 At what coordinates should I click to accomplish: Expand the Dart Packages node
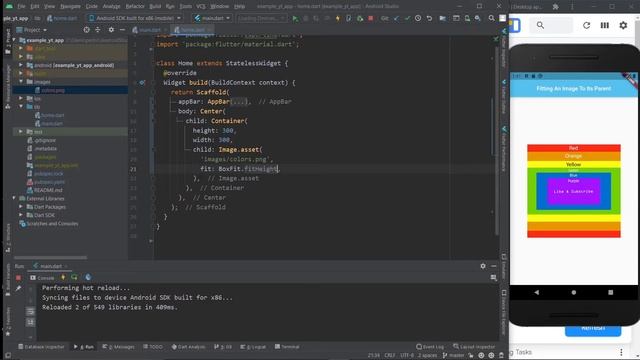pos(21,207)
